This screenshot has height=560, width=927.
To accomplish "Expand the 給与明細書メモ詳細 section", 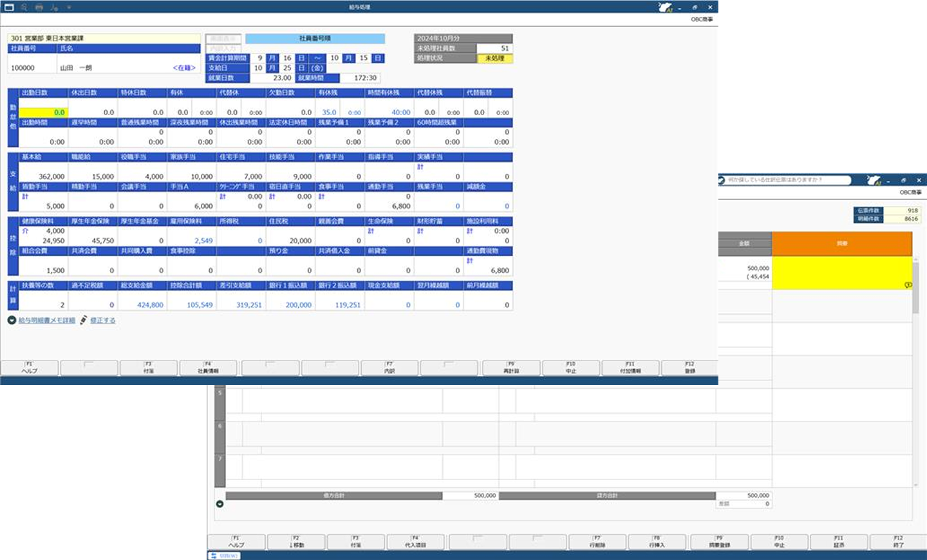I will click(x=12, y=320).
